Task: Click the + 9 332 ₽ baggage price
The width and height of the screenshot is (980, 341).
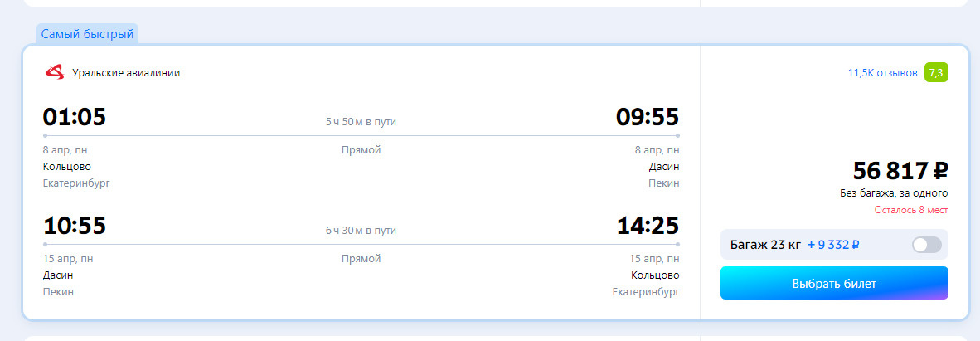Action: 833,245
